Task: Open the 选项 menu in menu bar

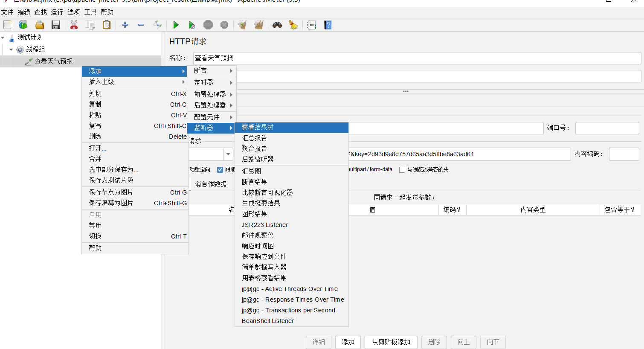Action: tap(73, 12)
